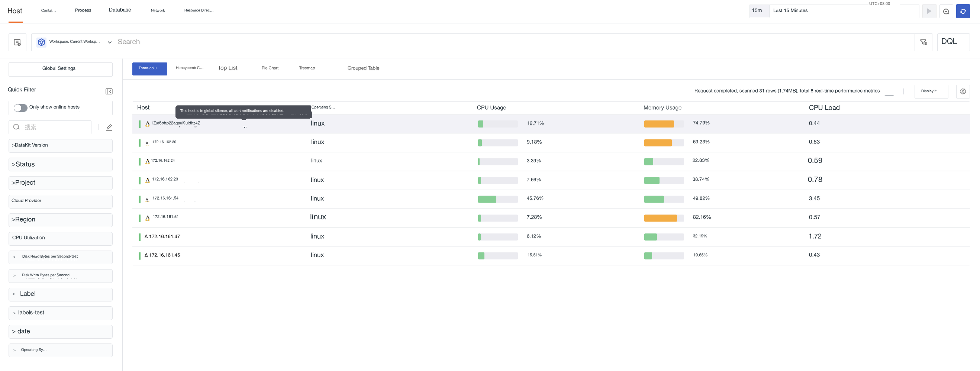Open Global Settings button
Image resolution: width=980 pixels, height=371 pixels.
61,69
